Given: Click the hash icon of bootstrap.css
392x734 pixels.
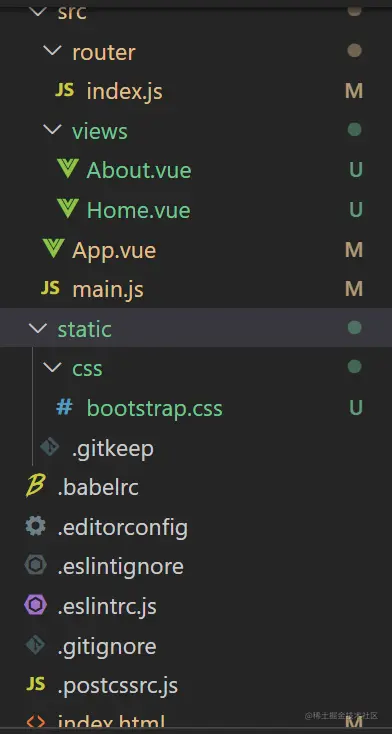Looking at the screenshot, I should [x=64, y=407].
